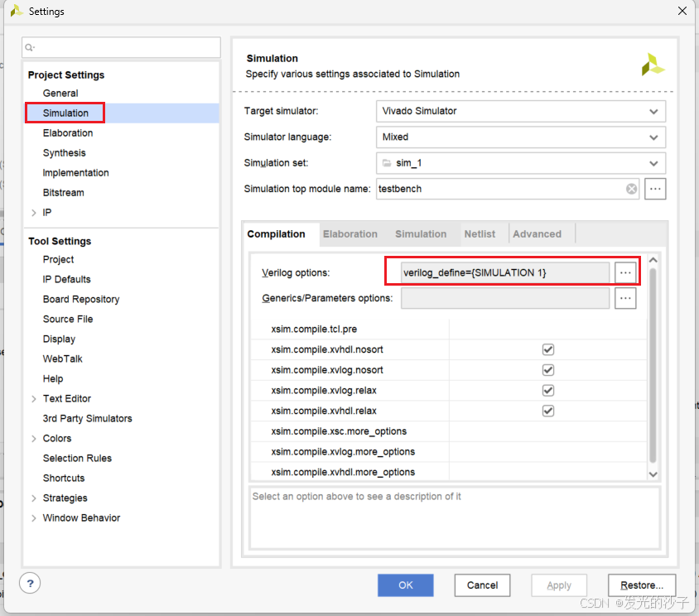Close the Settings dialog
Viewport: 699px width, 616px height.
[x=682, y=11]
